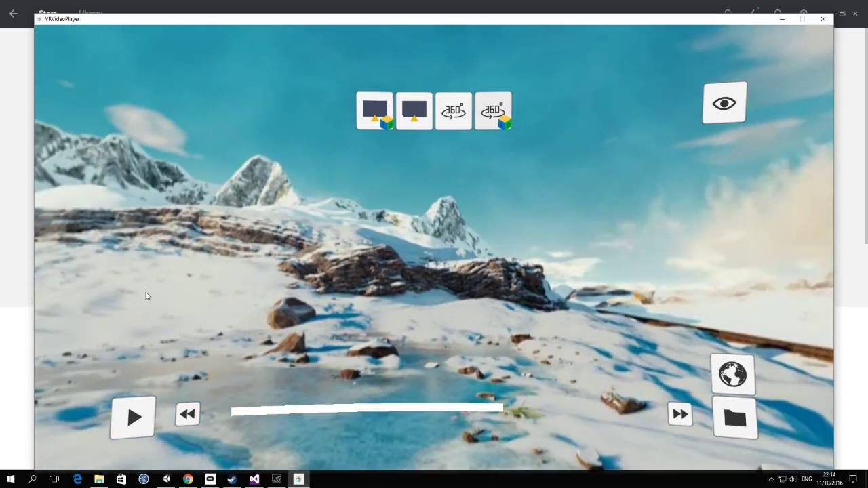This screenshot has height=488, width=868.
Task: Open the globe web browse button
Action: (x=733, y=374)
